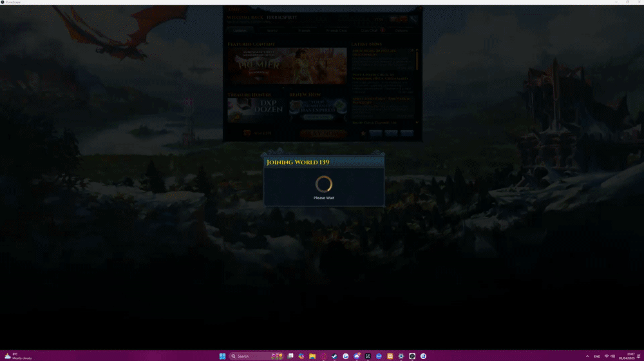The image size is (644, 361).
Task: Click the world selector icon beside World 139
Action: [x=247, y=133]
